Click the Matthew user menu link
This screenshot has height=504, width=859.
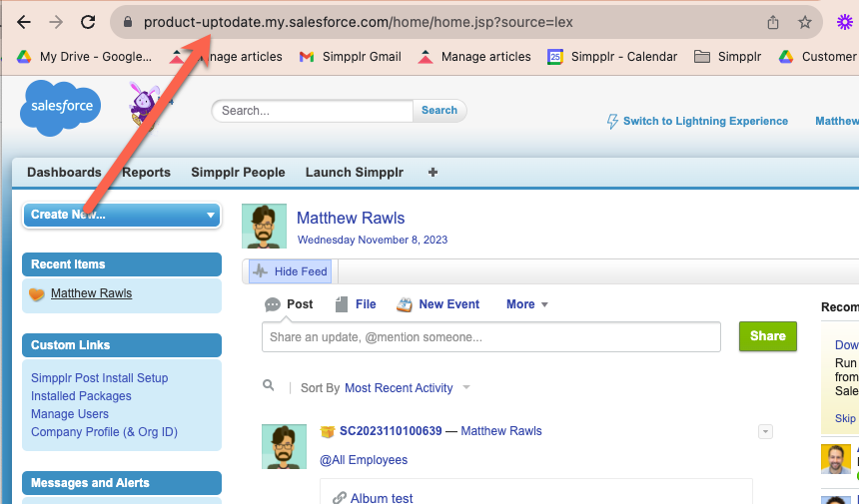[x=837, y=121]
